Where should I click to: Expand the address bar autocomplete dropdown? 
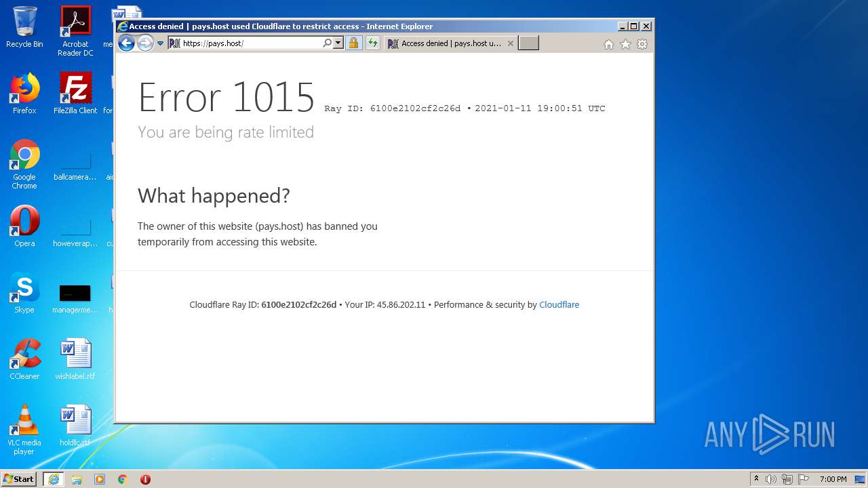(x=338, y=43)
